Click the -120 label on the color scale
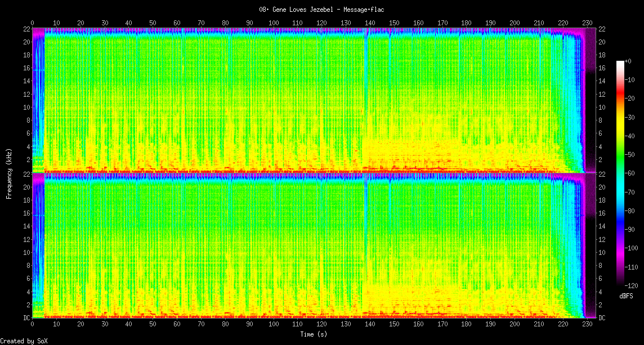Image resolution: width=644 pixels, height=345 pixels. pos(633,285)
